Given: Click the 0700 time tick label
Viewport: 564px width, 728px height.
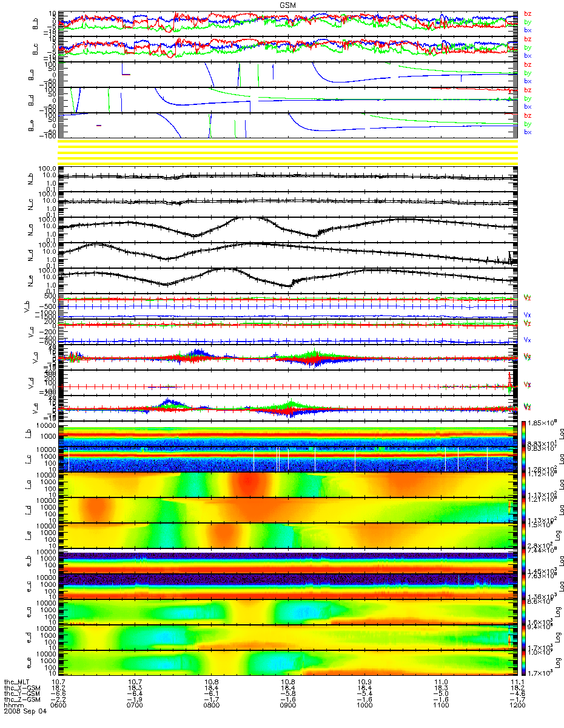Looking at the screenshot, I should [135, 706].
